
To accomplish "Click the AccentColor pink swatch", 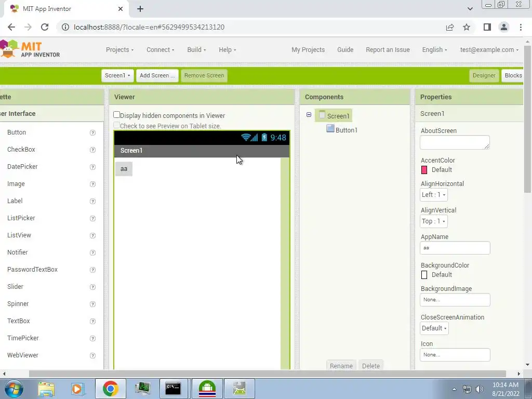I will (424, 170).
